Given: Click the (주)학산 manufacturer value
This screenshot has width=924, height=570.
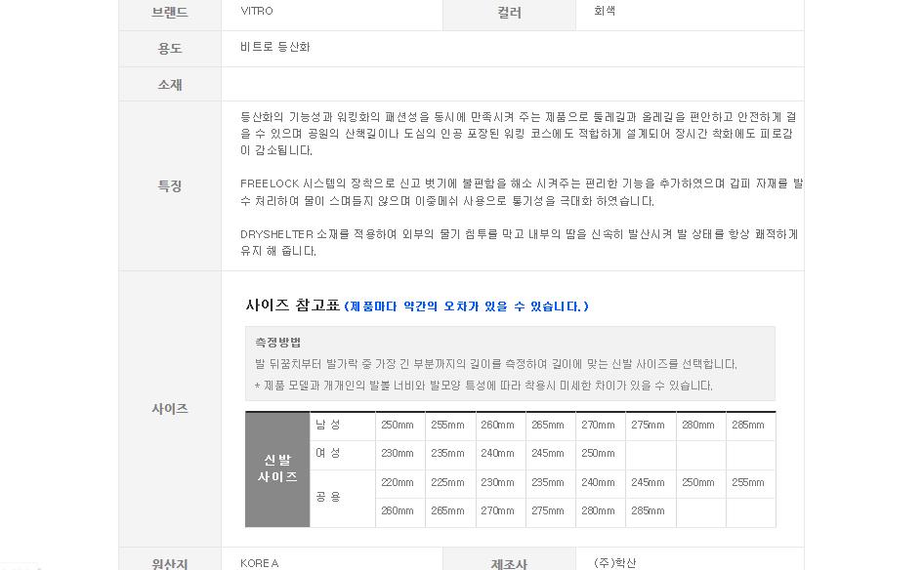Looking at the screenshot, I should [x=614, y=563].
